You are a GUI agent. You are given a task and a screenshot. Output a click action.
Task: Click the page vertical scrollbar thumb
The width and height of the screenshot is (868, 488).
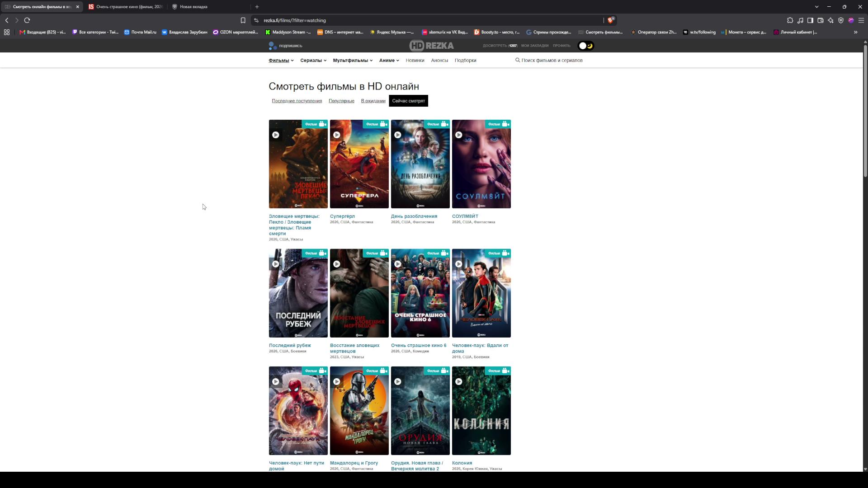(865, 111)
